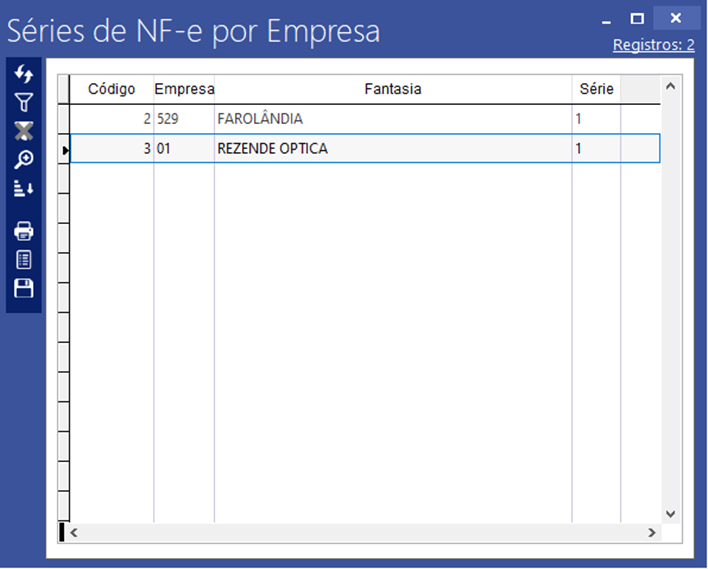The image size is (708, 569).
Task: Click the Registros: 2 link
Action: [653, 45]
